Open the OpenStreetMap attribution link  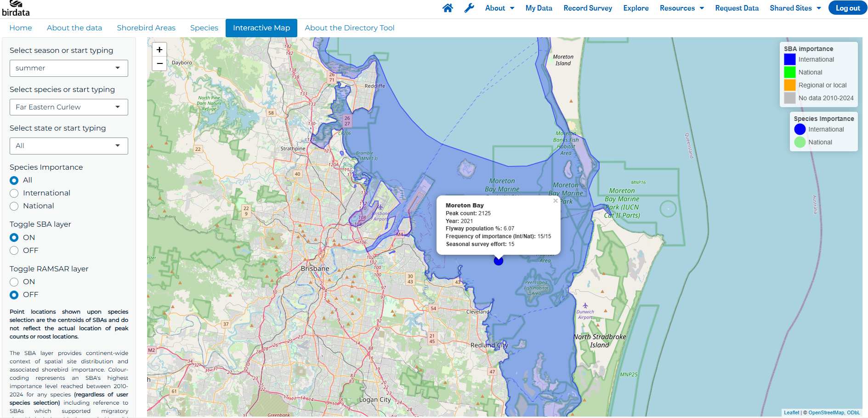(826, 412)
